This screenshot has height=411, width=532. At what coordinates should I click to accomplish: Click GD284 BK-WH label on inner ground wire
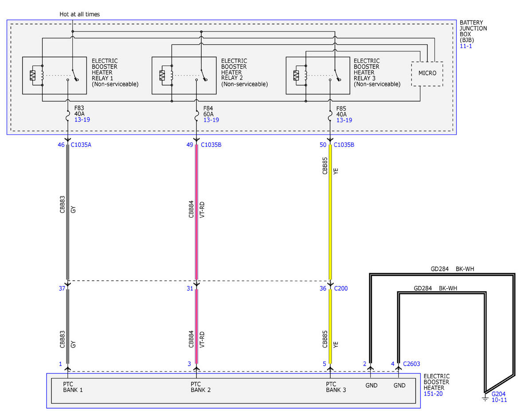click(x=435, y=288)
